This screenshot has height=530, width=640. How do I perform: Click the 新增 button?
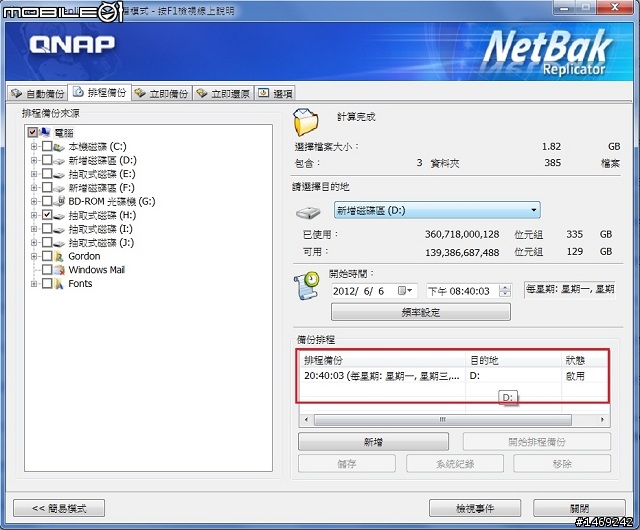373,442
